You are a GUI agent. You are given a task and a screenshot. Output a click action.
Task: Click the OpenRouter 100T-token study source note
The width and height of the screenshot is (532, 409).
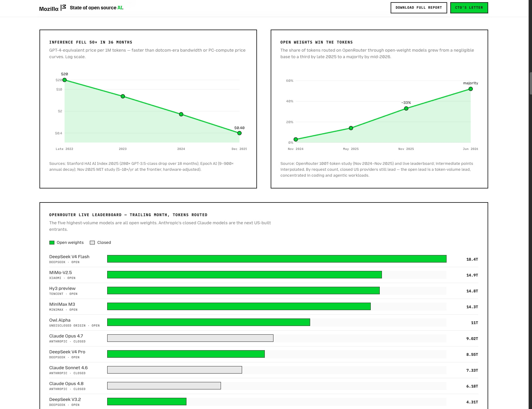[377, 170]
